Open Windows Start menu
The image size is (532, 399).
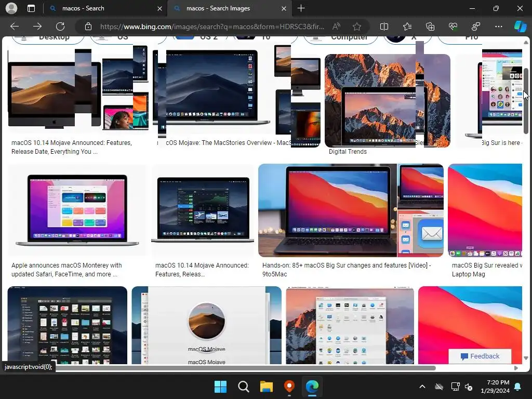(220, 387)
